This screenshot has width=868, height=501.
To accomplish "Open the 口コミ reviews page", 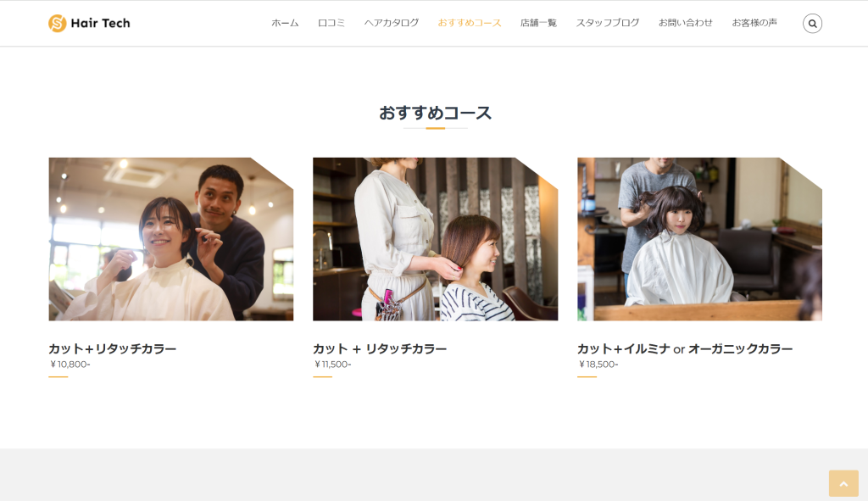I will tap(331, 23).
